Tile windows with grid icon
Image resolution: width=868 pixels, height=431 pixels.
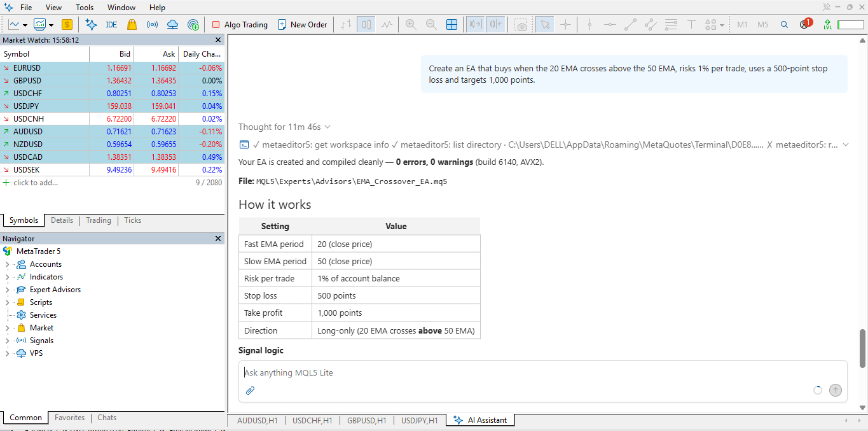(451, 25)
